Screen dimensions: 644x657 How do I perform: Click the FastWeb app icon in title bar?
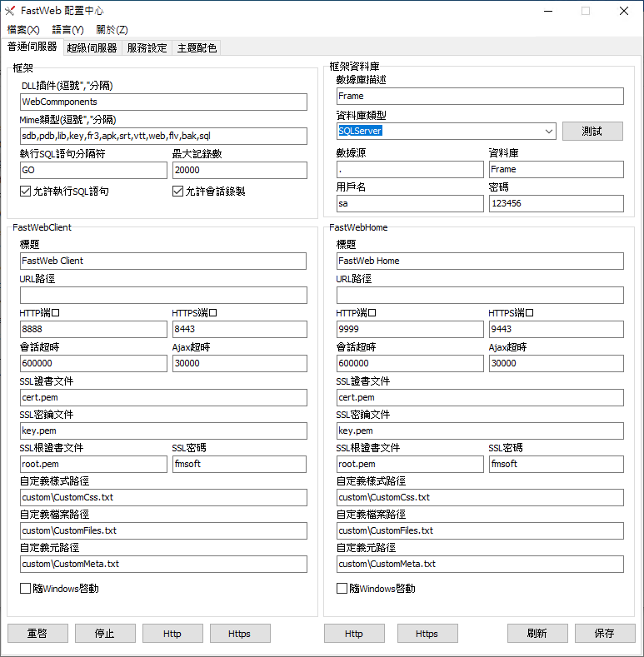pyautogui.click(x=10, y=11)
